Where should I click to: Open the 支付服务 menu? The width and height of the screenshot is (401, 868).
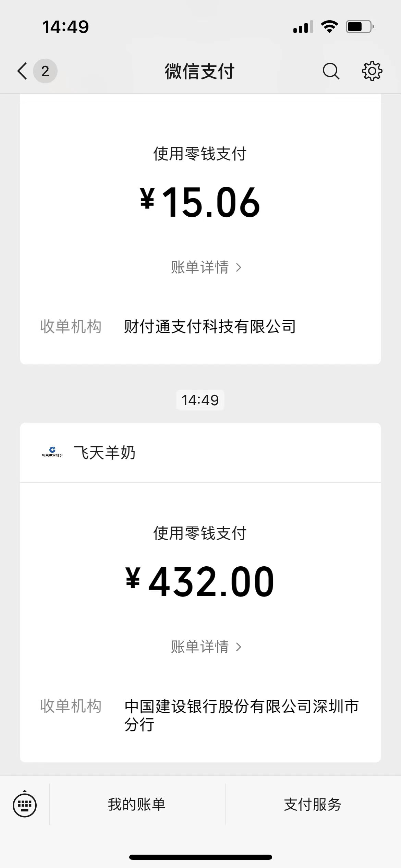tap(313, 804)
